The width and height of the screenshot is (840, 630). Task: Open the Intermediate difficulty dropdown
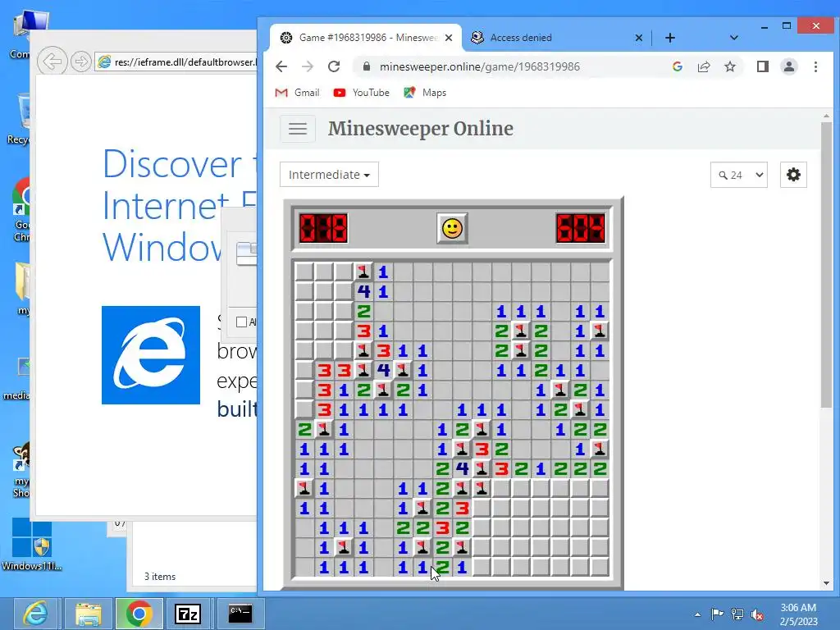329,175
